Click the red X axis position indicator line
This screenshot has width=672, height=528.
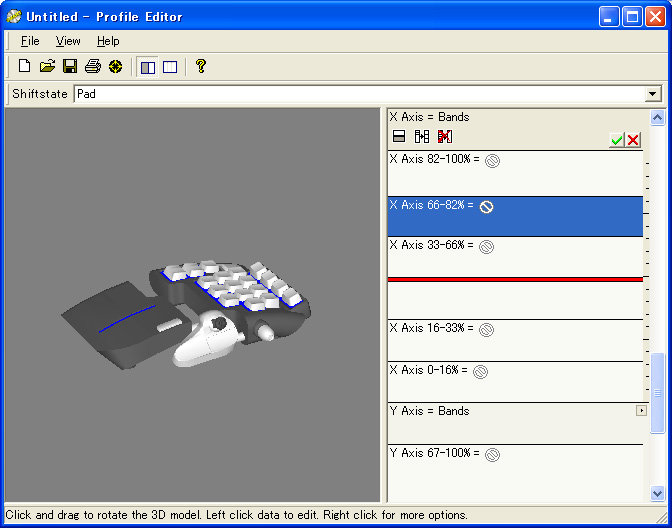515,279
